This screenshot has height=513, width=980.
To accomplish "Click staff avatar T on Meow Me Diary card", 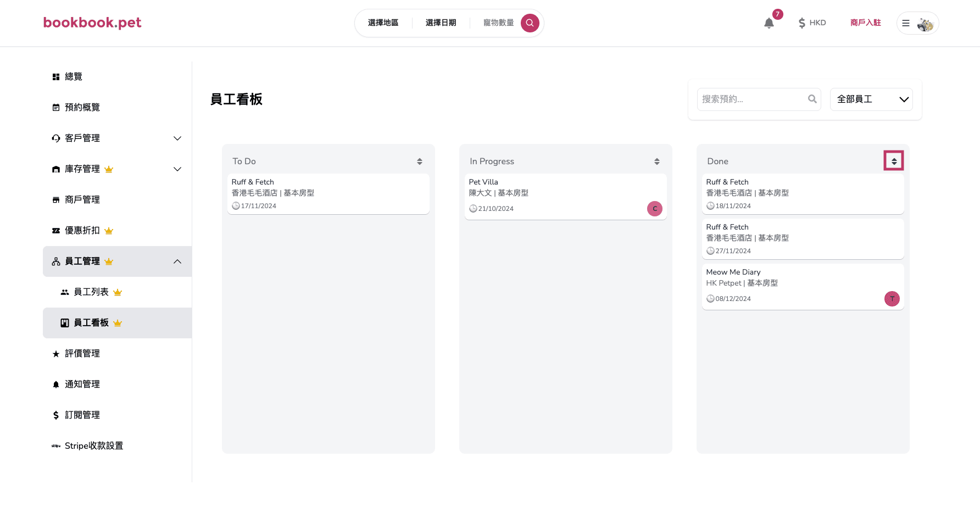I will (892, 299).
